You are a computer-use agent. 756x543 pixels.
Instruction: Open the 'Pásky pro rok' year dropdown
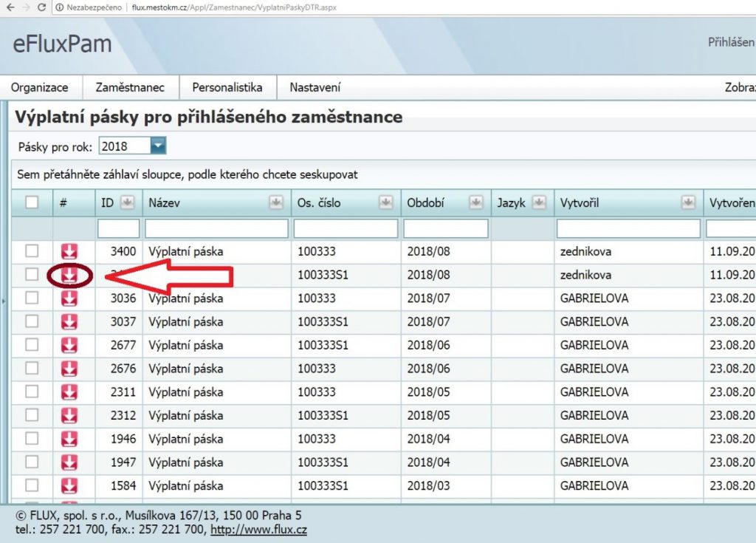(x=158, y=146)
